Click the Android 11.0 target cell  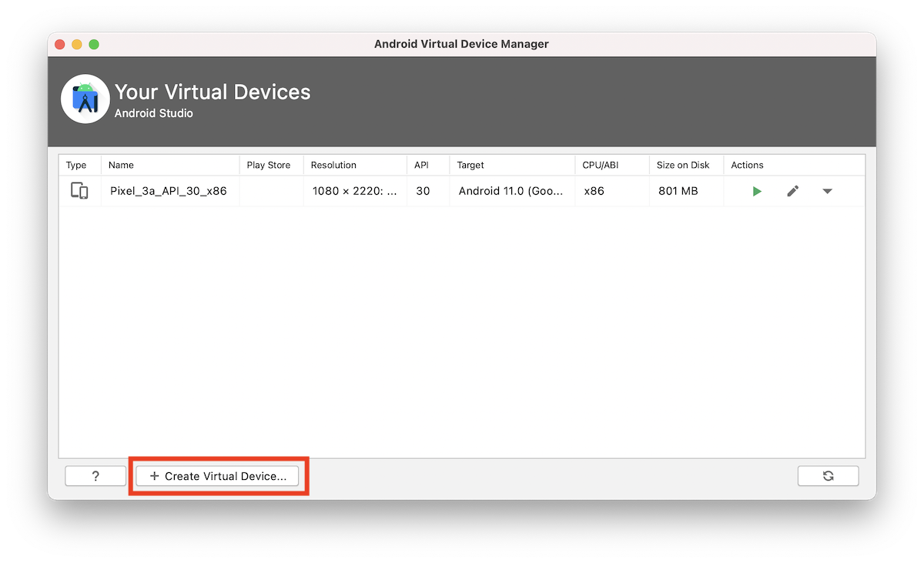tap(511, 191)
